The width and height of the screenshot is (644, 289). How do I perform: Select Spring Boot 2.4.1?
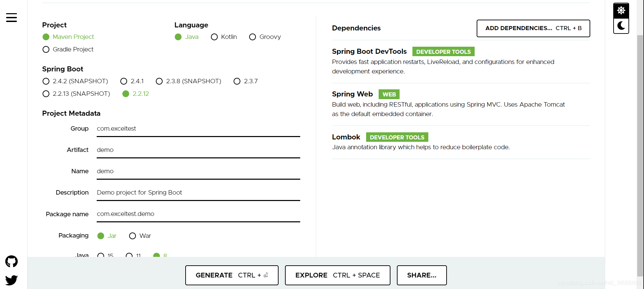pyautogui.click(x=132, y=81)
